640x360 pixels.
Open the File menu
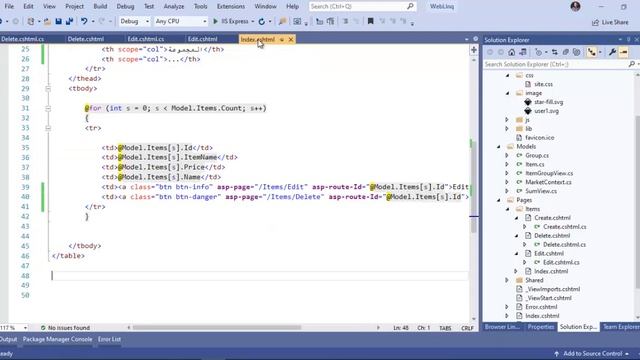[9, 7]
